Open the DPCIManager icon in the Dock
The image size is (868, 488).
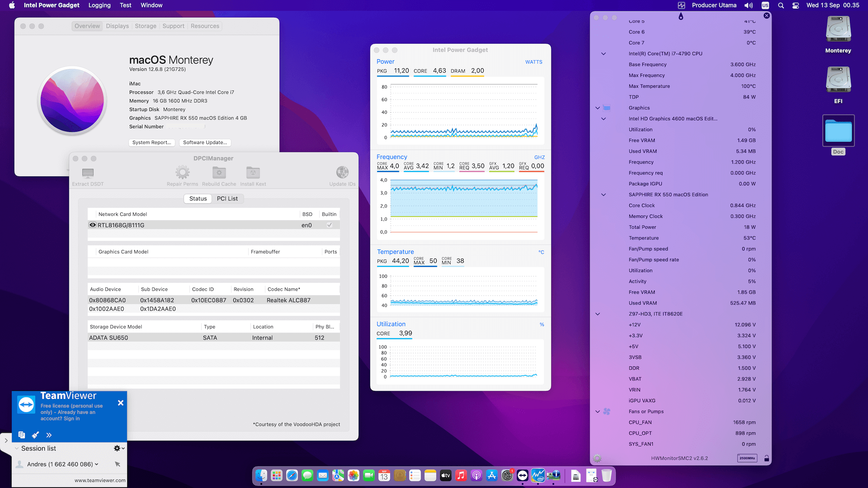[553, 475]
